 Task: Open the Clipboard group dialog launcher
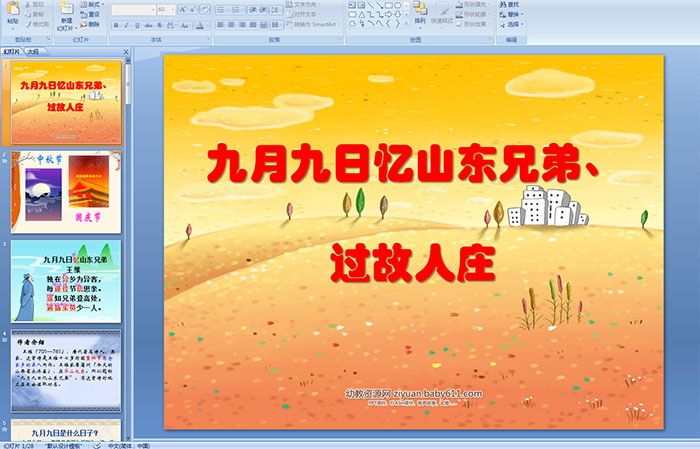pyautogui.click(x=49, y=40)
